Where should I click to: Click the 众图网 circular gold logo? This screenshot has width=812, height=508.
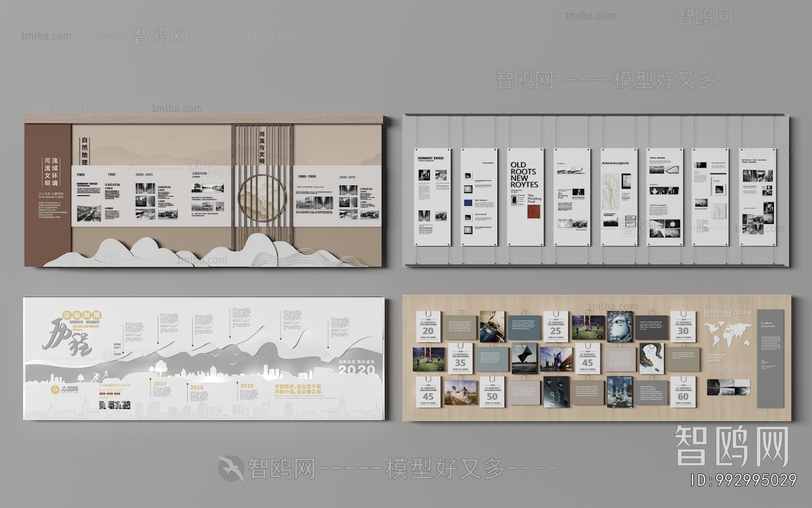[55, 390]
